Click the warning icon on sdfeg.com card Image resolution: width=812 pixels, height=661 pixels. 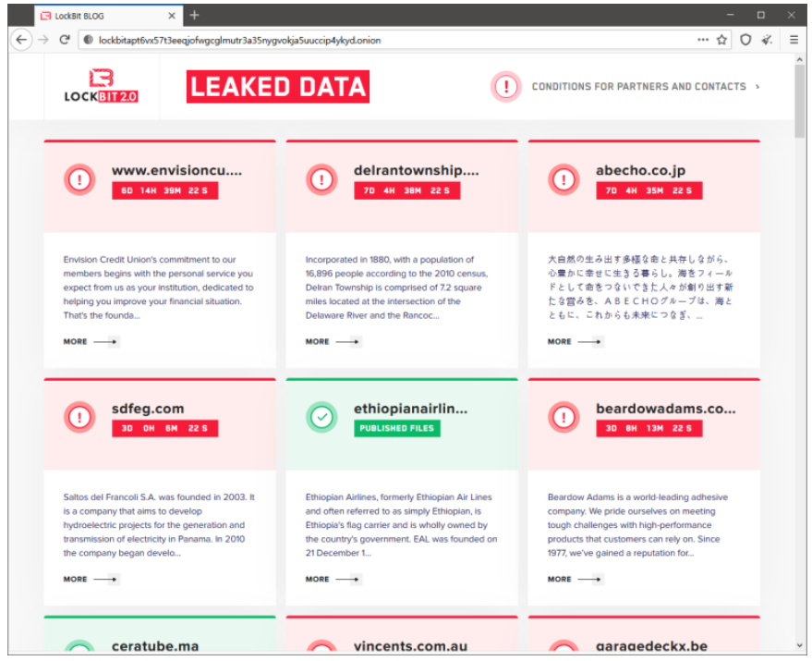pyautogui.click(x=79, y=417)
